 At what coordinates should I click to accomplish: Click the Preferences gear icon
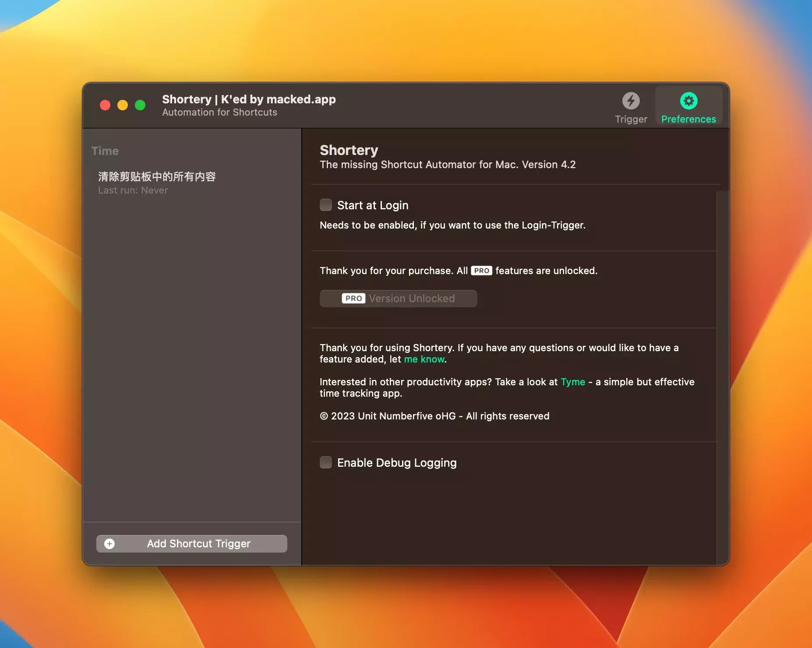[688, 101]
